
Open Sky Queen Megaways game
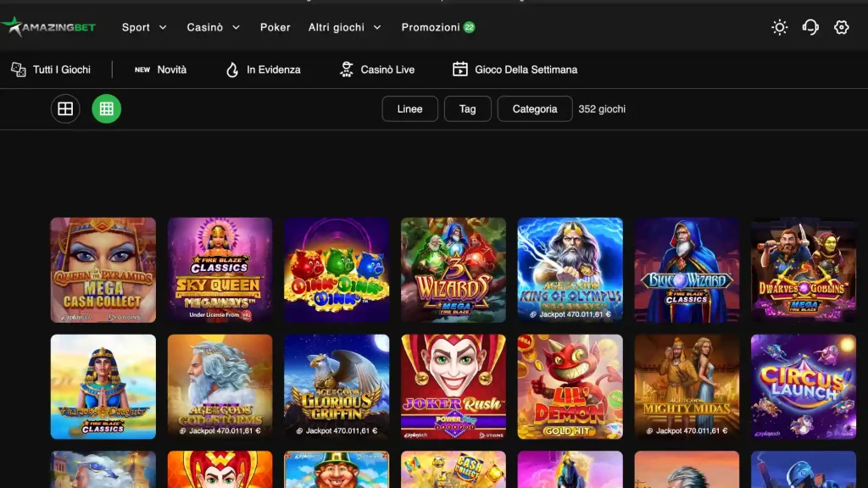pyautogui.click(x=220, y=270)
